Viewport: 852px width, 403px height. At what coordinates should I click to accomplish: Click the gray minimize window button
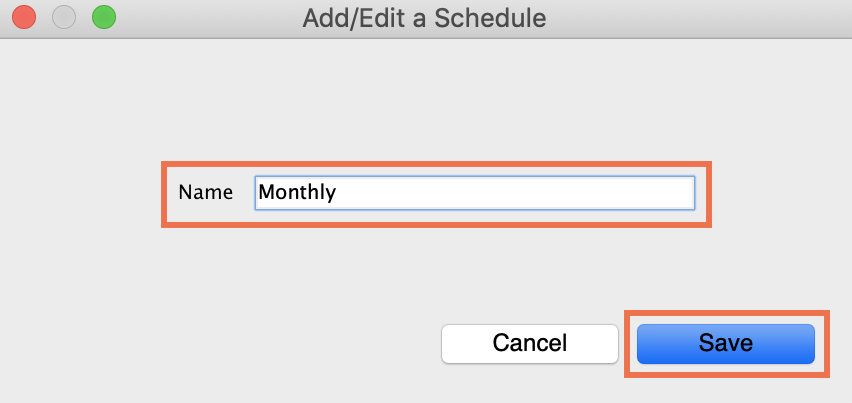(63, 17)
